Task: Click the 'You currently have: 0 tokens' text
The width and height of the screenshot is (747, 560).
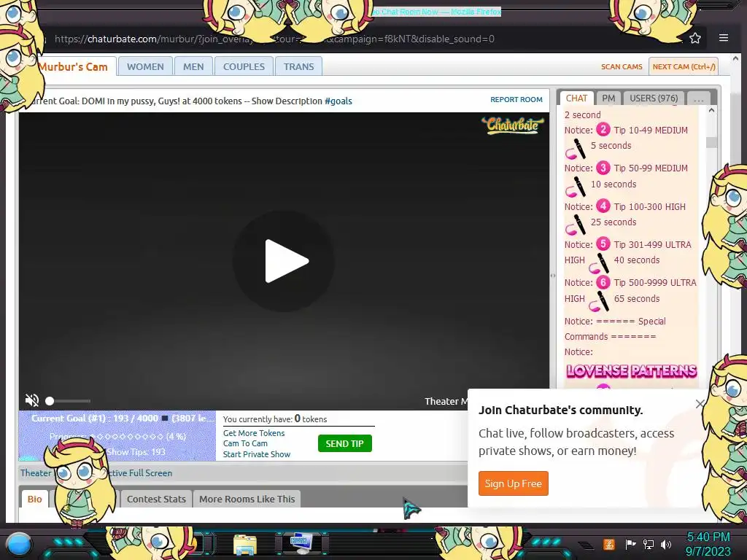Action: tap(275, 419)
